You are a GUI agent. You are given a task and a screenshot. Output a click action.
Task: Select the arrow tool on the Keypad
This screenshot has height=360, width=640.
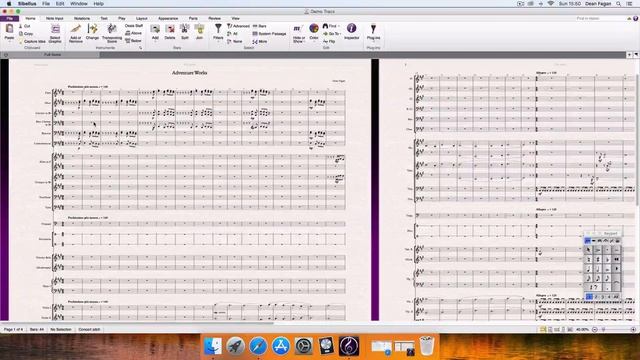coord(588,250)
